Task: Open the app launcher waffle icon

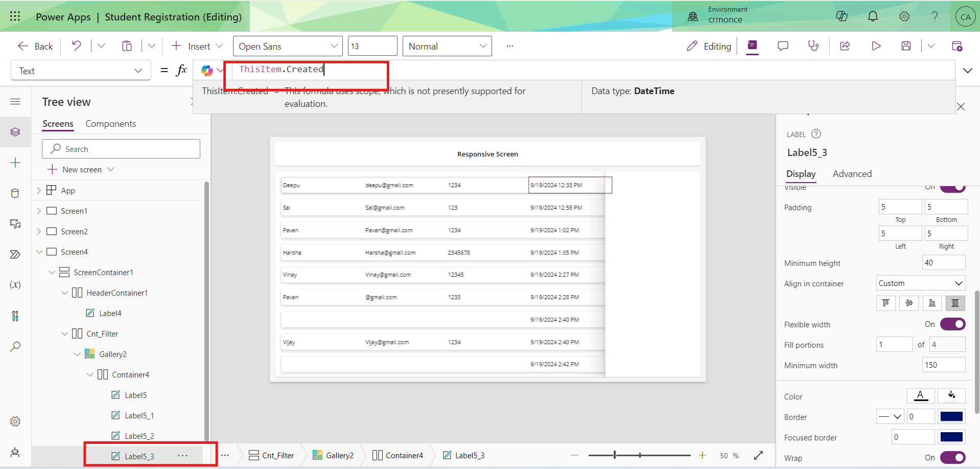Action: (x=15, y=16)
